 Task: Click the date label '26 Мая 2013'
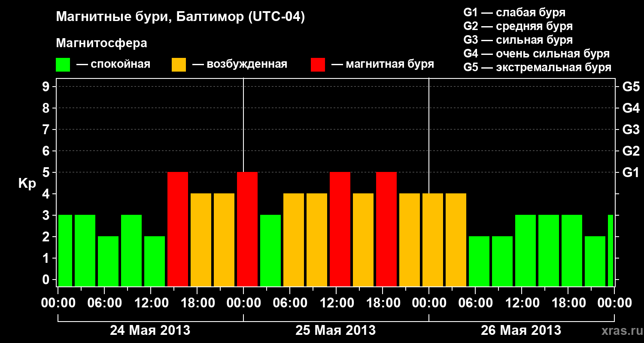click(521, 331)
